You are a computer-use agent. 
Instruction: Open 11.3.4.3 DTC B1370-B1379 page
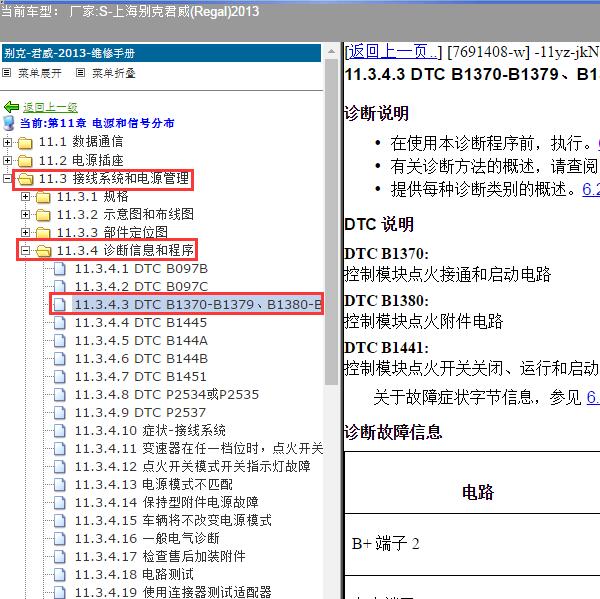(x=197, y=305)
